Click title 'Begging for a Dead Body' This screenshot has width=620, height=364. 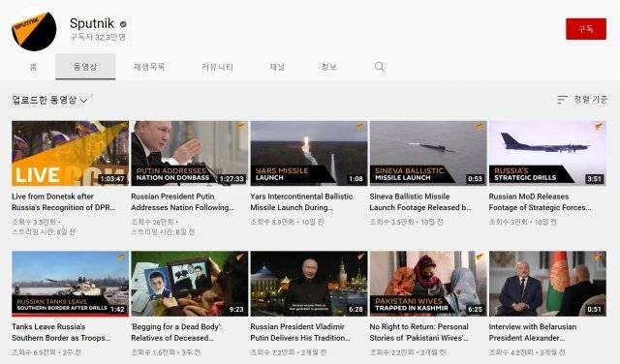pyautogui.click(x=176, y=332)
